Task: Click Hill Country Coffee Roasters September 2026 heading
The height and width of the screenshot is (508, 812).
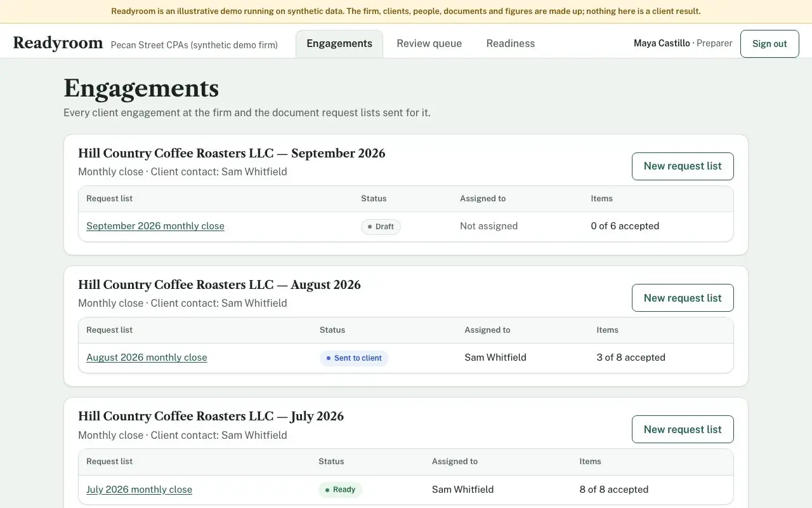Action: (x=232, y=153)
